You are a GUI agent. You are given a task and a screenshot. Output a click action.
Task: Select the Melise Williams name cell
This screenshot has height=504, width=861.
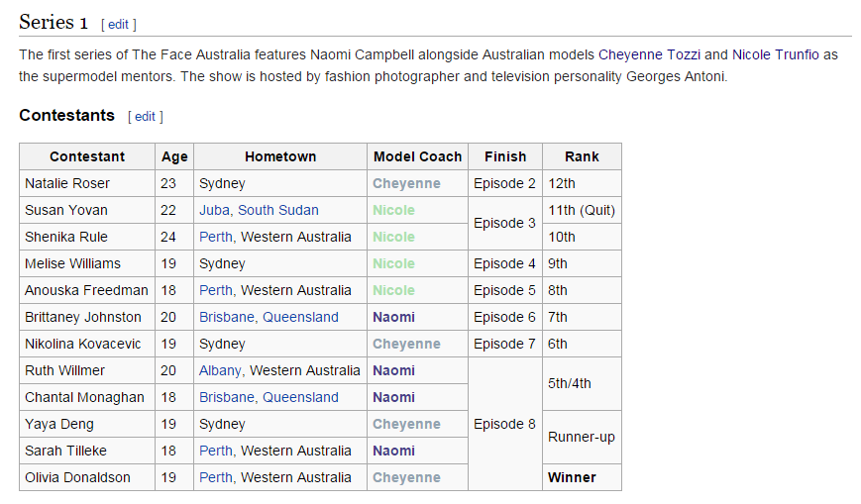pyautogui.click(x=87, y=263)
